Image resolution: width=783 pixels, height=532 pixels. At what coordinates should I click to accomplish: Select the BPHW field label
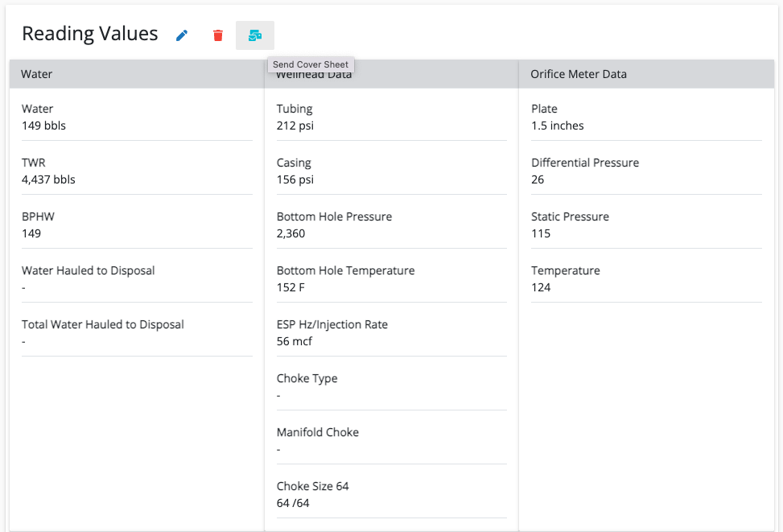click(x=38, y=217)
